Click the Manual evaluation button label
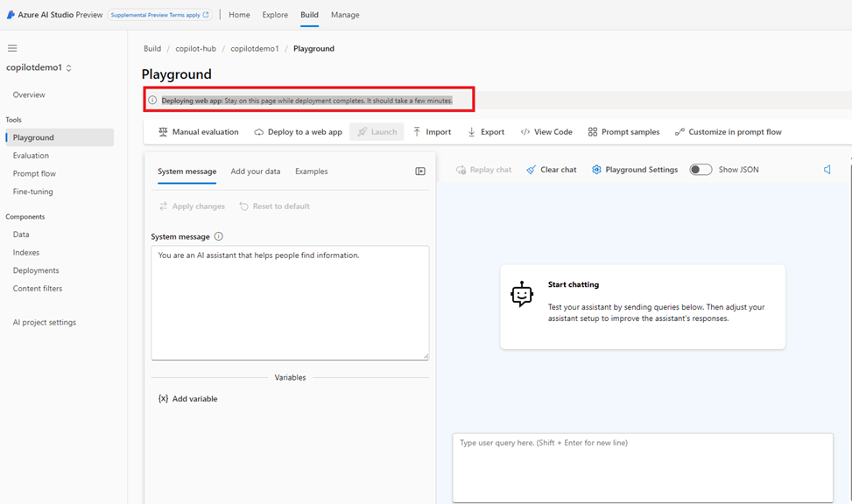852x504 pixels. click(x=206, y=132)
